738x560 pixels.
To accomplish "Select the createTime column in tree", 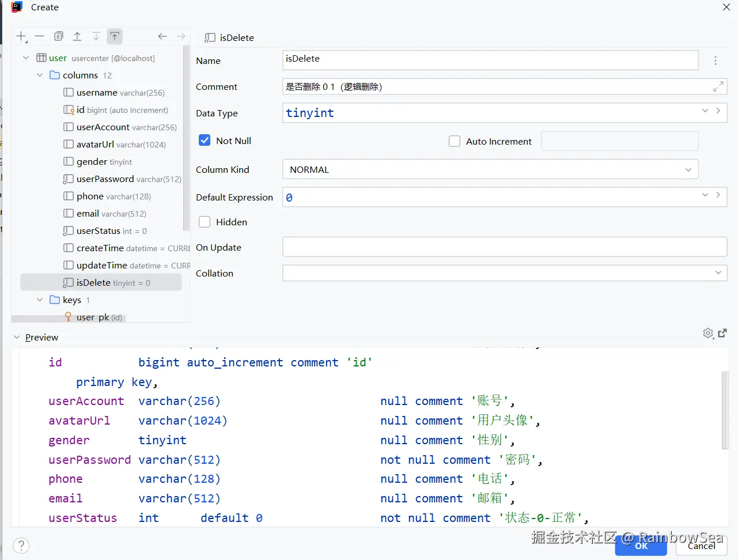I will (x=100, y=248).
